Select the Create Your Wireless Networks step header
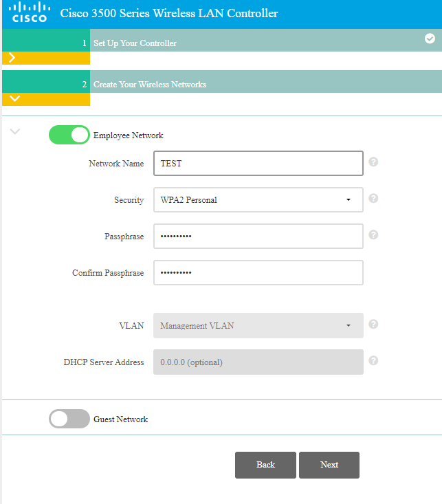 pyautogui.click(x=149, y=85)
